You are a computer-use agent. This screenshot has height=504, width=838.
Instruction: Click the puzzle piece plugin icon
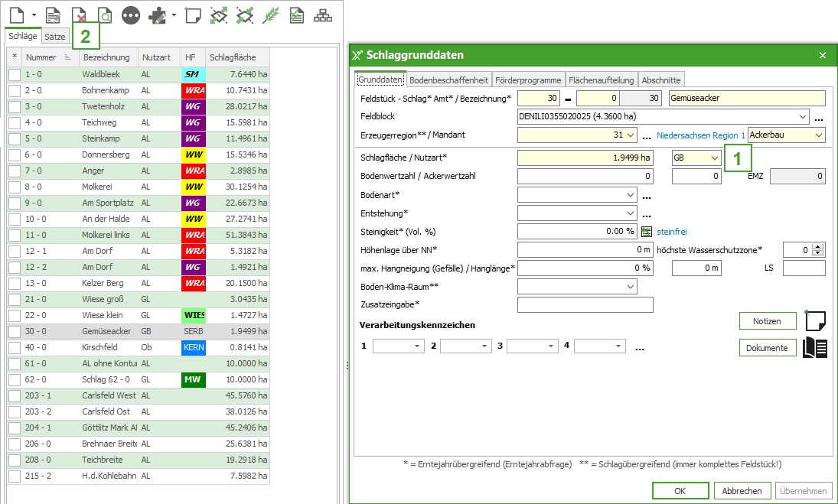tap(158, 15)
